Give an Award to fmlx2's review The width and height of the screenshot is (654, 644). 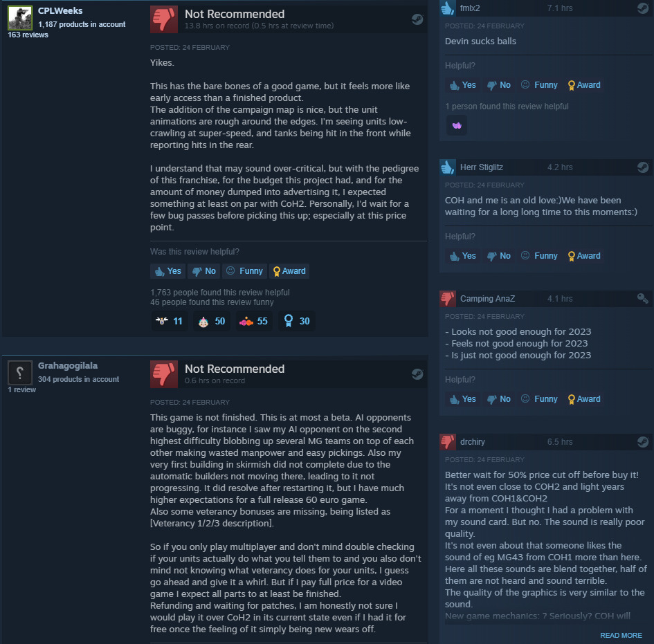tap(584, 85)
